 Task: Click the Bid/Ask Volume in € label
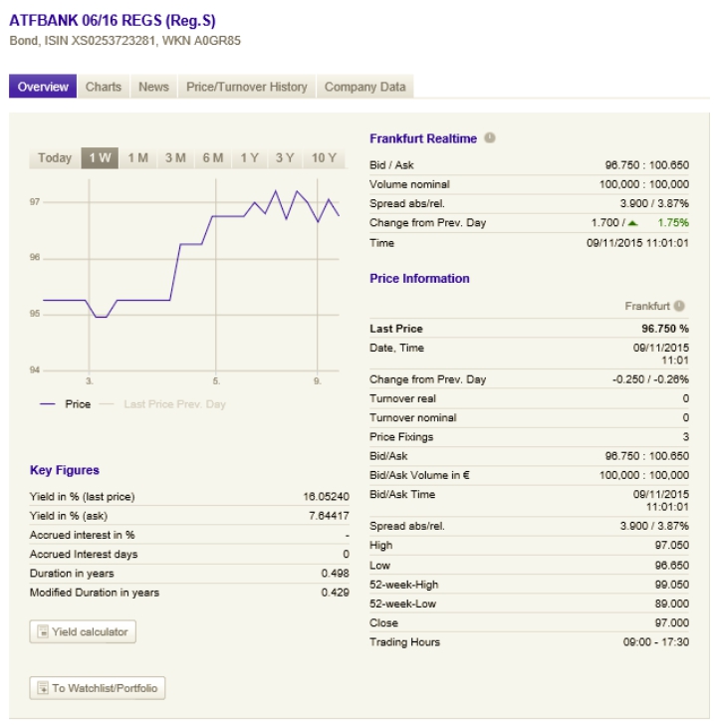tap(419, 475)
